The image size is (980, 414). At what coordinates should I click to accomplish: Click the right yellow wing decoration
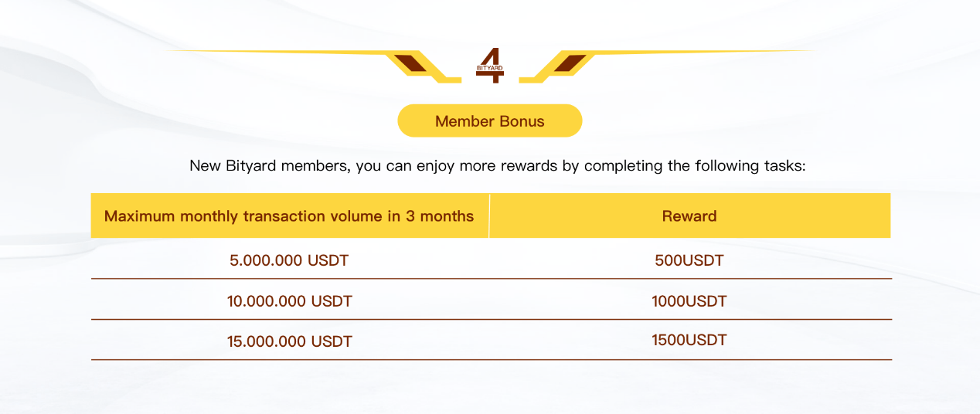pos(666,66)
